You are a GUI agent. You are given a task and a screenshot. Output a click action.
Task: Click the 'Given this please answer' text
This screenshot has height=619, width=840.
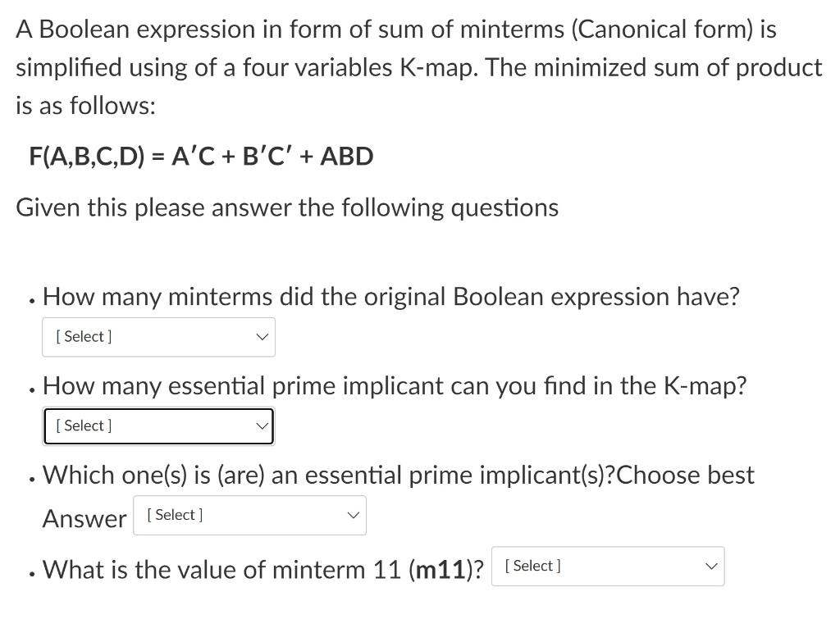(x=287, y=207)
